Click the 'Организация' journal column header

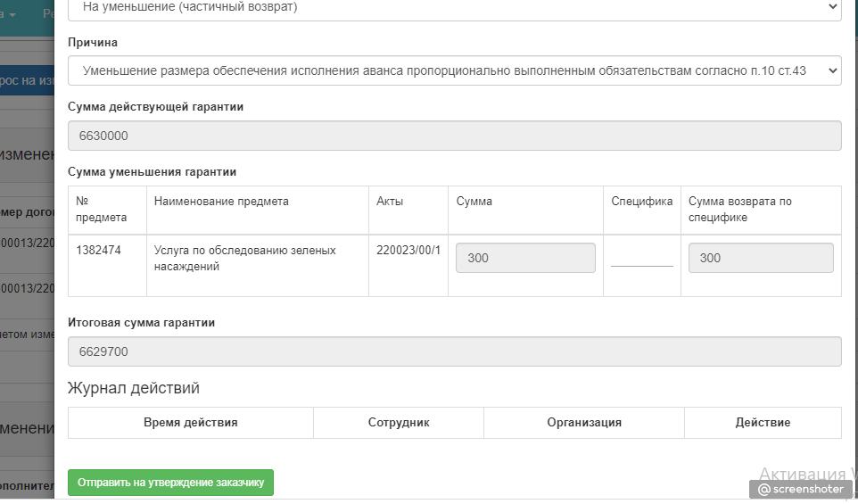[584, 423]
